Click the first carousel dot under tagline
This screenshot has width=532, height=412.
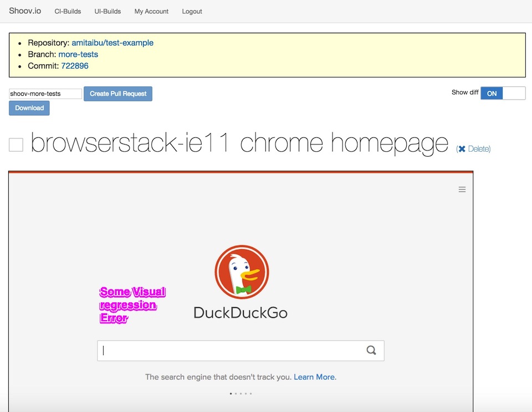(x=231, y=394)
